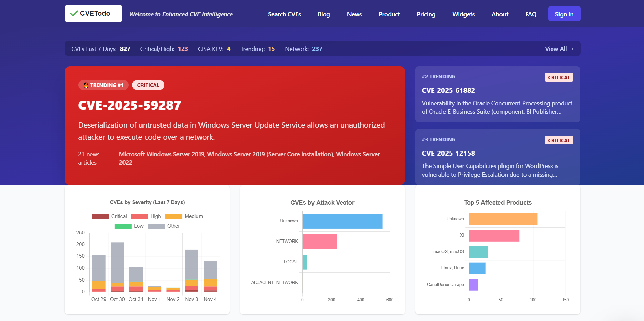This screenshot has width=644, height=321.
Task: Expand the View All arrow link
Action: click(559, 49)
